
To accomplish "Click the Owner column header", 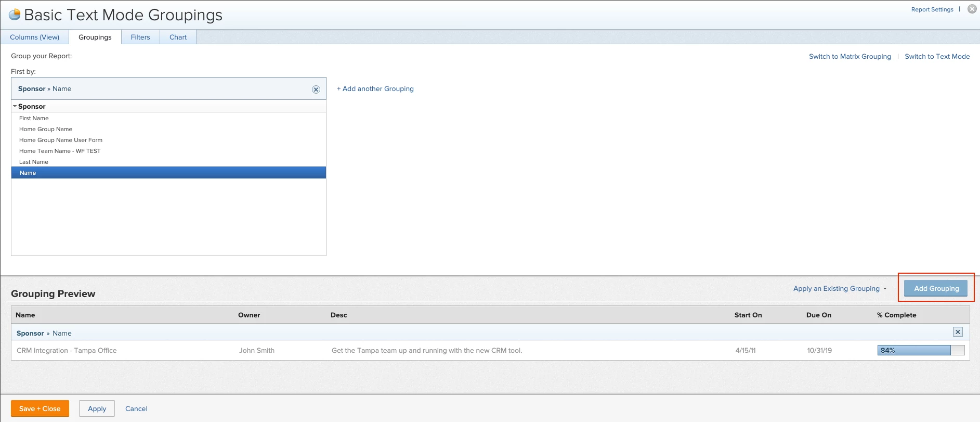I will (249, 315).
